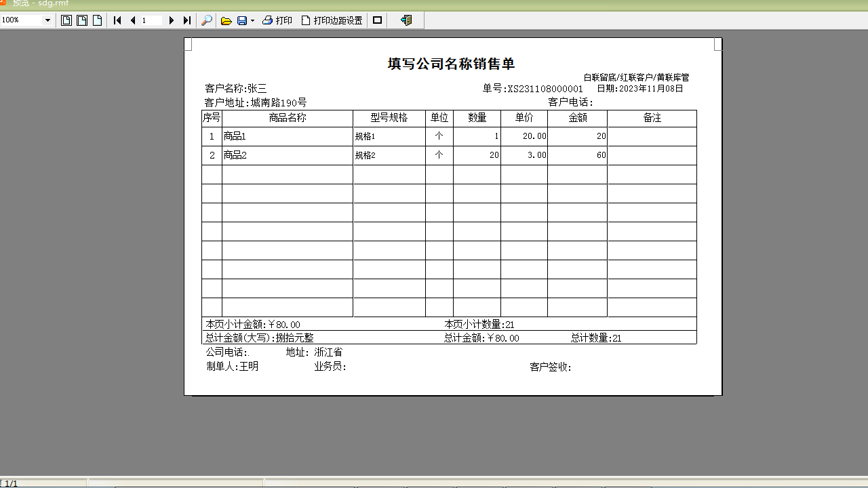Viewport: 868px width, 488px height.
Task: Open the zoom percentage dropdown
Action: point(47,20)
